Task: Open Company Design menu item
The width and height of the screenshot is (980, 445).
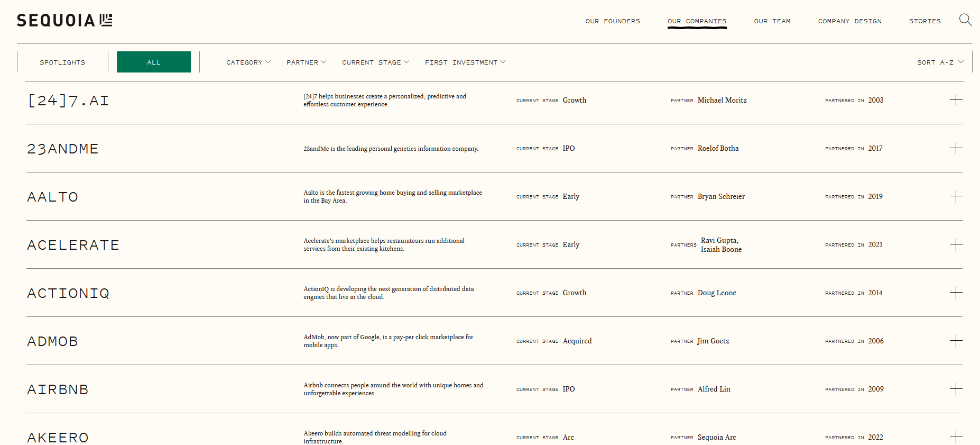Action: coord(850,21)
